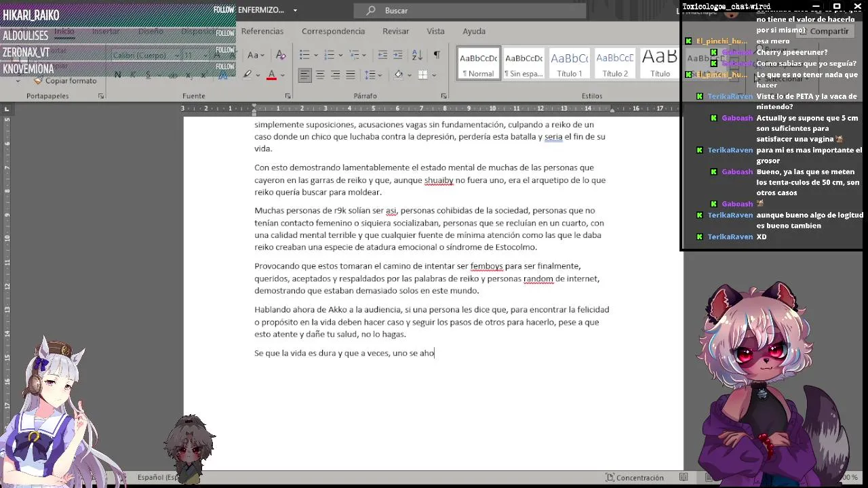Apply the Título 2 style
The image size is (868, 488).
615,63
